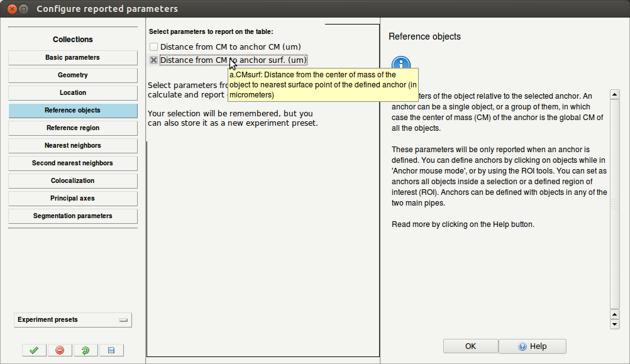The image size is (630, 364).
Task: Select the Colocalization collection
Action: point(73,181)
